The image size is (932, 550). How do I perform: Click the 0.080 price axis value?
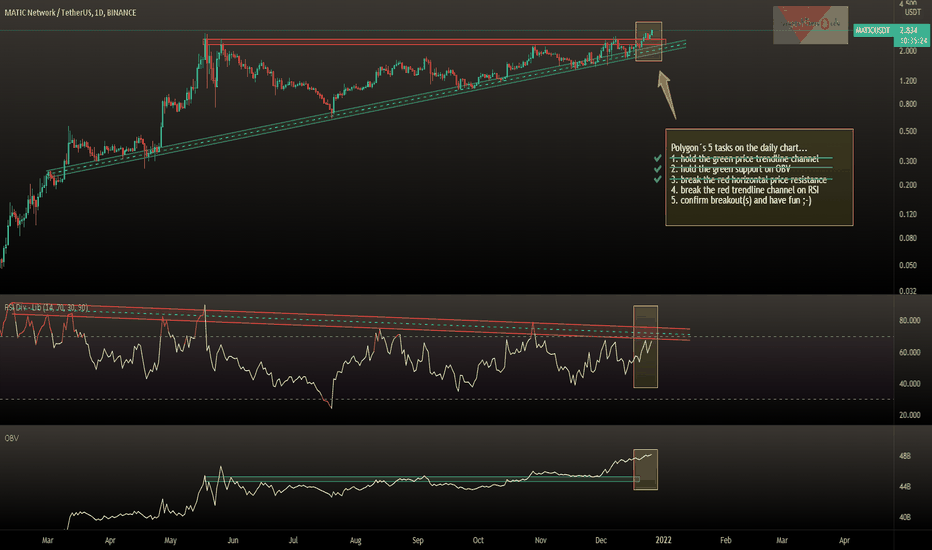pyautogui.click(x=908, y=238)
